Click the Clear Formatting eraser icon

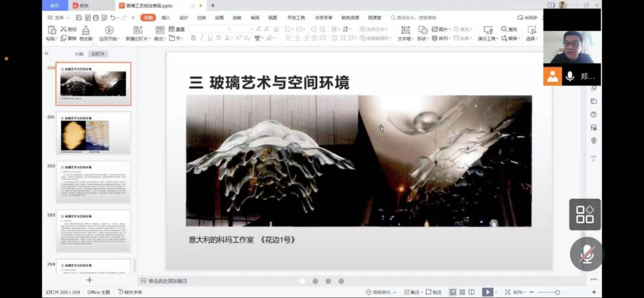[276, 29]
